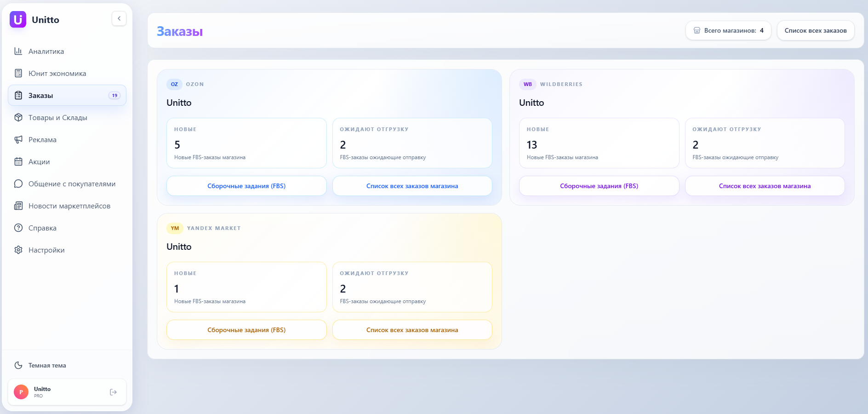
Task: Open Wildberries Сборочные задания (FBS)
Action: point(599,186)
